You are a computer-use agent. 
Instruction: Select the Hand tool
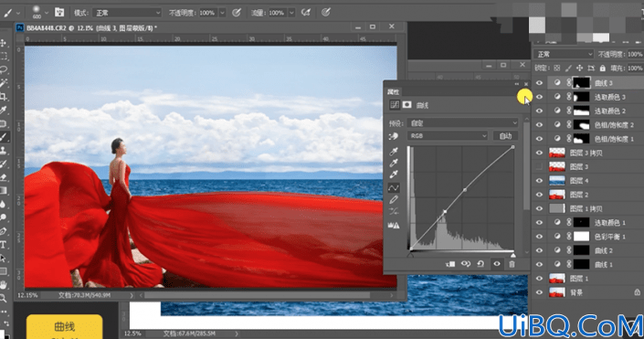pyautogui.click(x=4, y=285)
